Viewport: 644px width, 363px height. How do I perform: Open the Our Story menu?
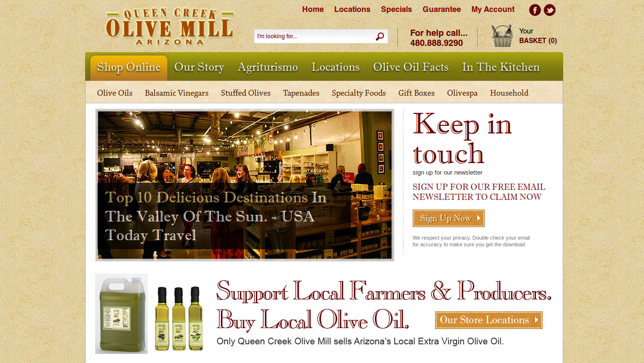199,67
